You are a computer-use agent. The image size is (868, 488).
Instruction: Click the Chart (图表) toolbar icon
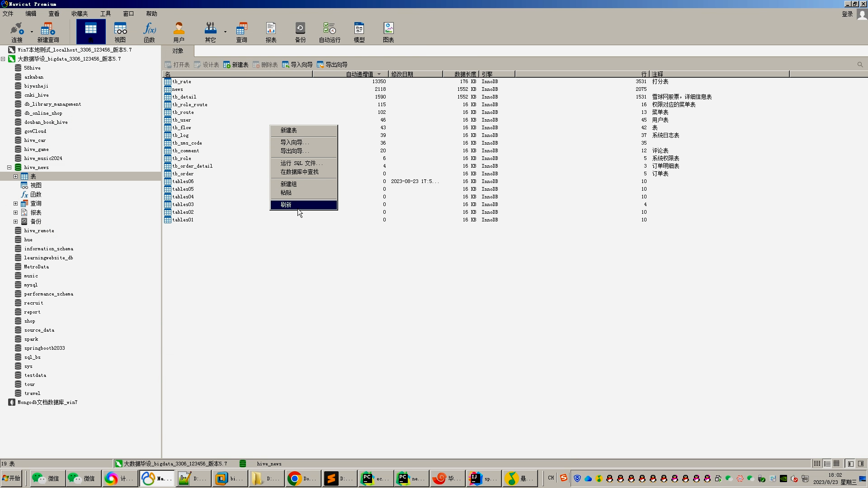coord(388,32)
